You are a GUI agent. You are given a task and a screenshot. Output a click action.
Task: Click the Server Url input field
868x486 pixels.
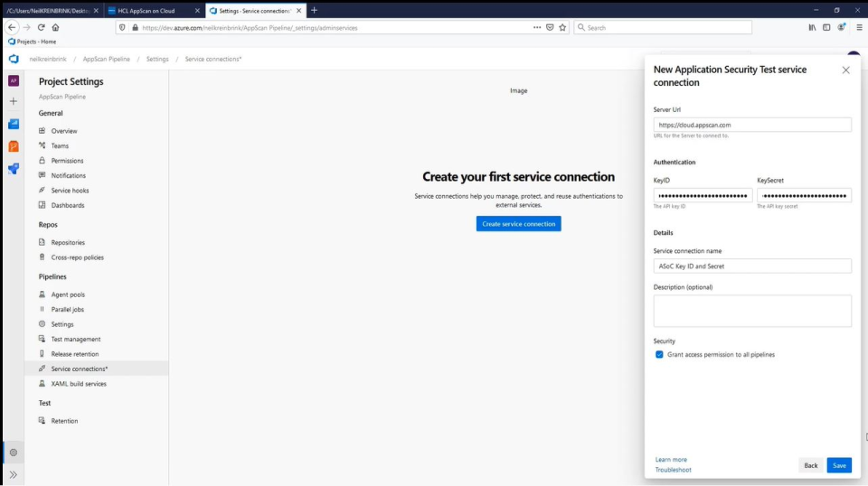tap(752, 125)
